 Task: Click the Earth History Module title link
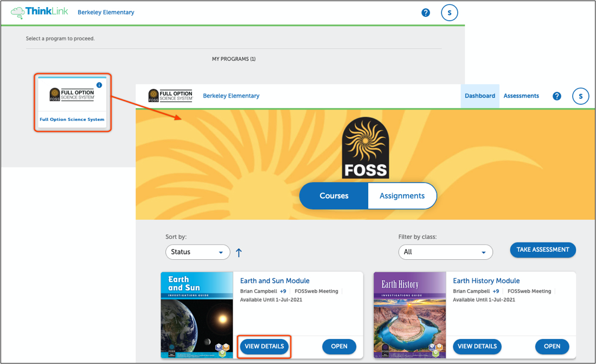tap(486, 281)
